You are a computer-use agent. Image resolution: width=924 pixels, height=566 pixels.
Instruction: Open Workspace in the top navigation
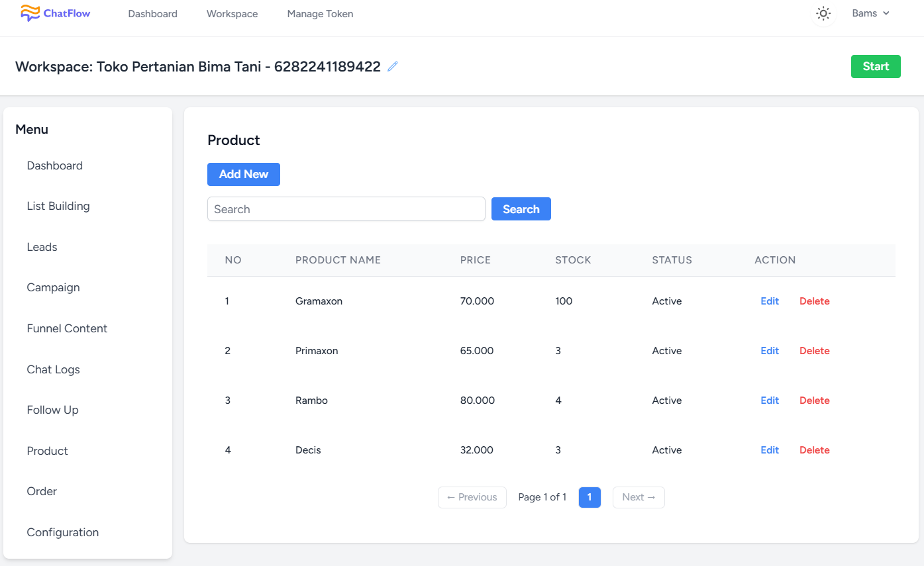232,13
